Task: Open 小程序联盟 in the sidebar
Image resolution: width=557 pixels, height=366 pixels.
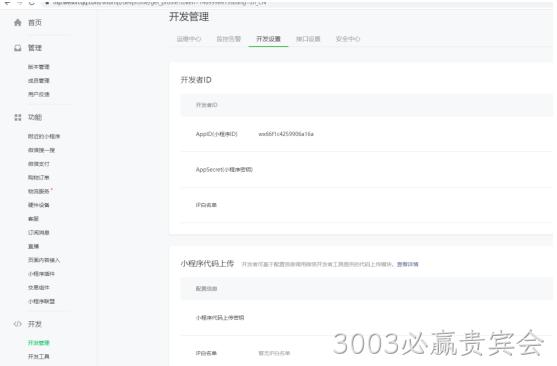Action: click(41, 301)
